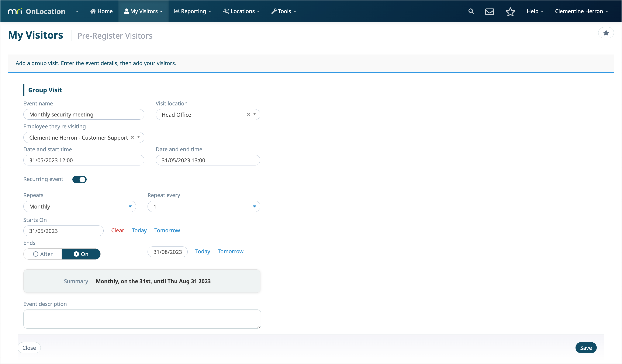Set Starts On to Tomorrow
The width and height of the screenshot is (622, 364).
tap(167, 230)
